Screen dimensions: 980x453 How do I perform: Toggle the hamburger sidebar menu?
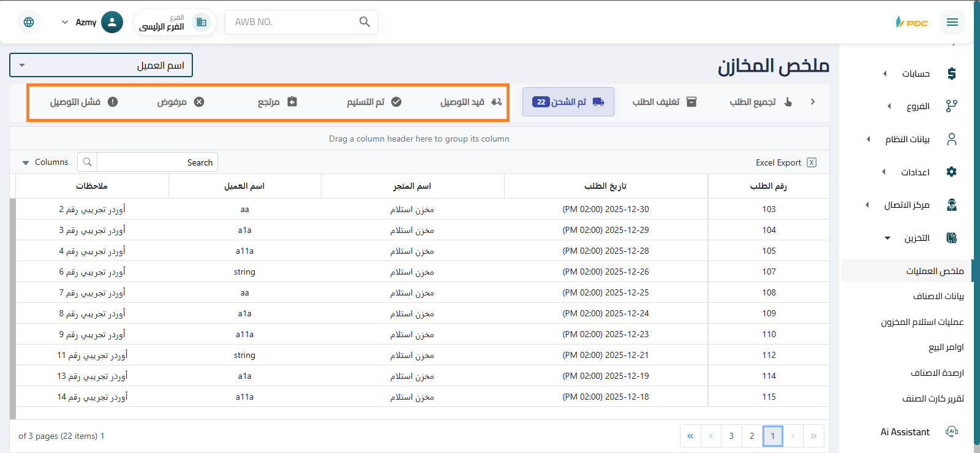[x=952, y=22]
